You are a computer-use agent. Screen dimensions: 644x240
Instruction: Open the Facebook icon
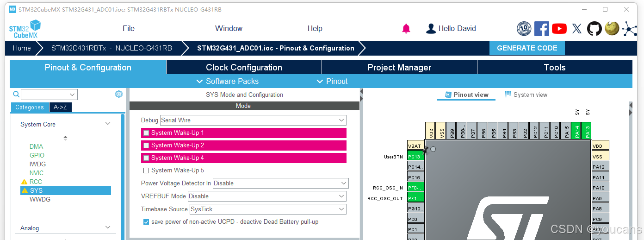[541, 29]
